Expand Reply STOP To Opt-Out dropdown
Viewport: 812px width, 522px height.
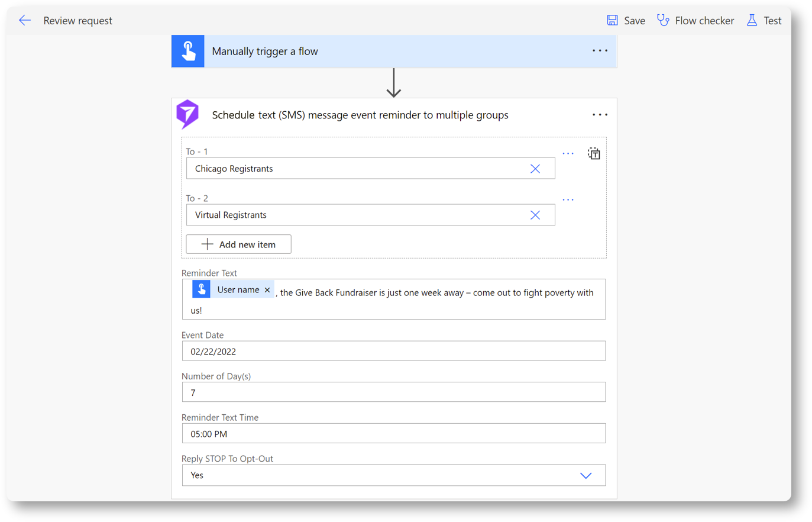pyautogui.click(x=585, y=476)
